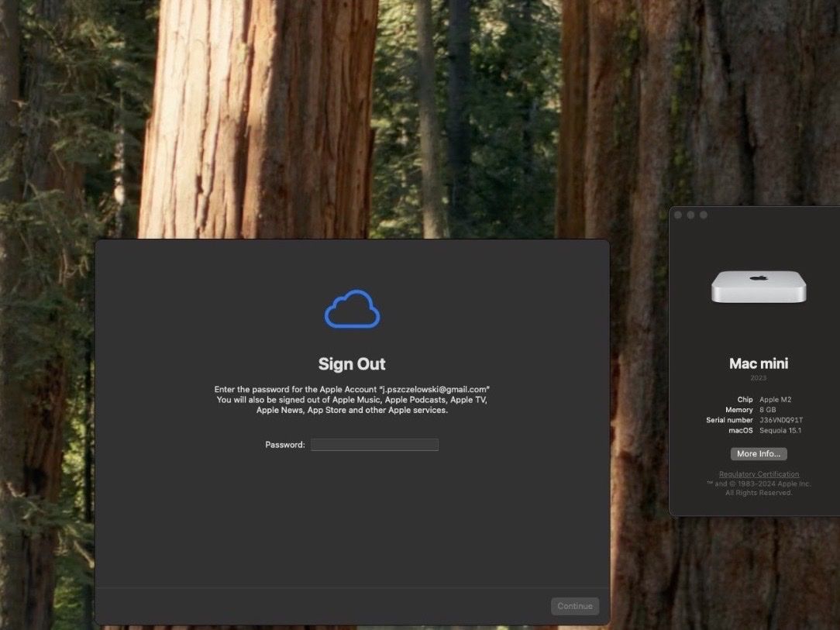
Task: Click the 'Apple News, App Store' description line
Action: pyautogui.click(x=352, y=411)
